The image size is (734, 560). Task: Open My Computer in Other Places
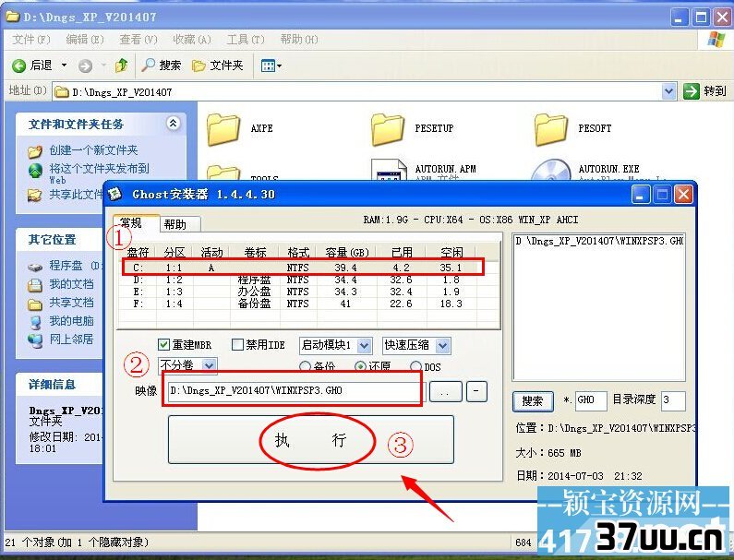(x=71, y=321)
